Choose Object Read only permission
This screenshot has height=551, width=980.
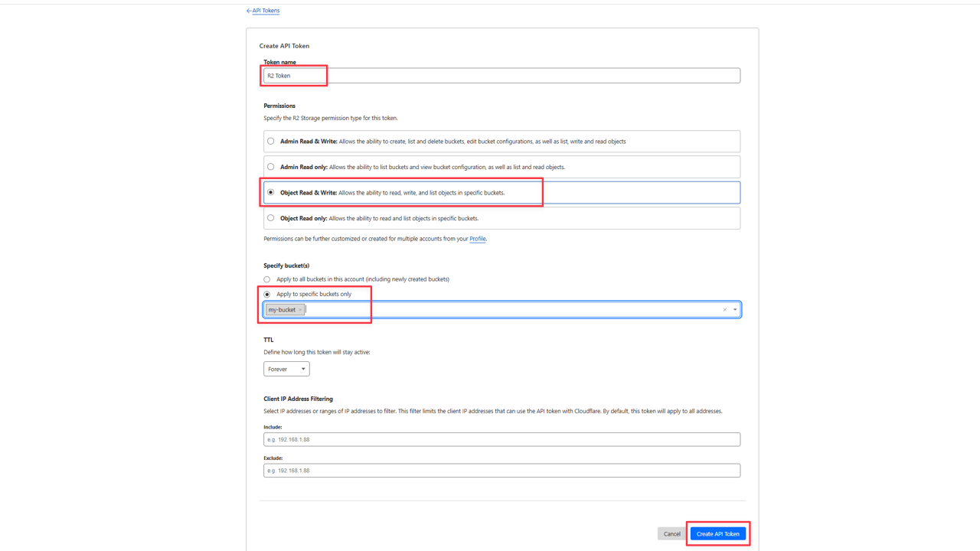pos(270,217)
